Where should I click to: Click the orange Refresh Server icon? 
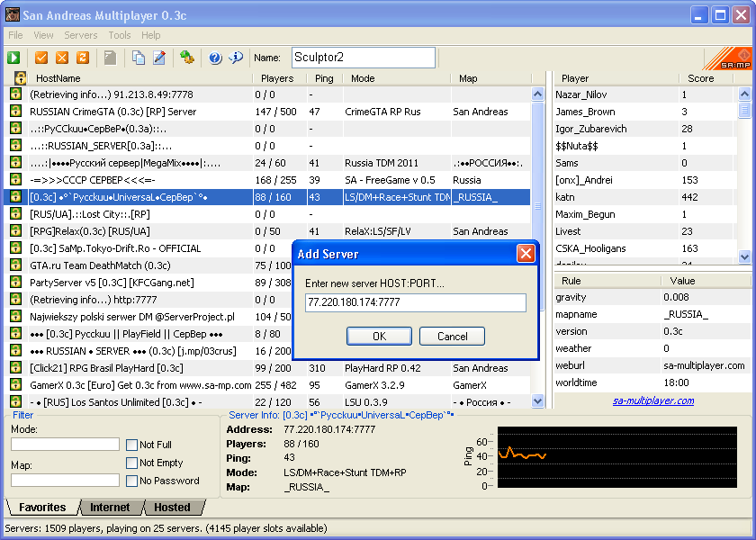[x=83, y=58]
